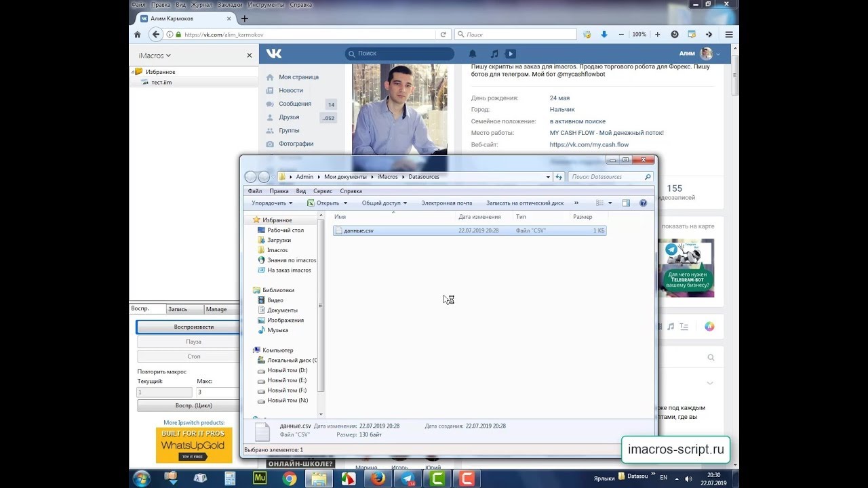This screenshot has width=868, height=488.
Task: Open the Алим account dropdown in VK
Action: pos(700,54)
